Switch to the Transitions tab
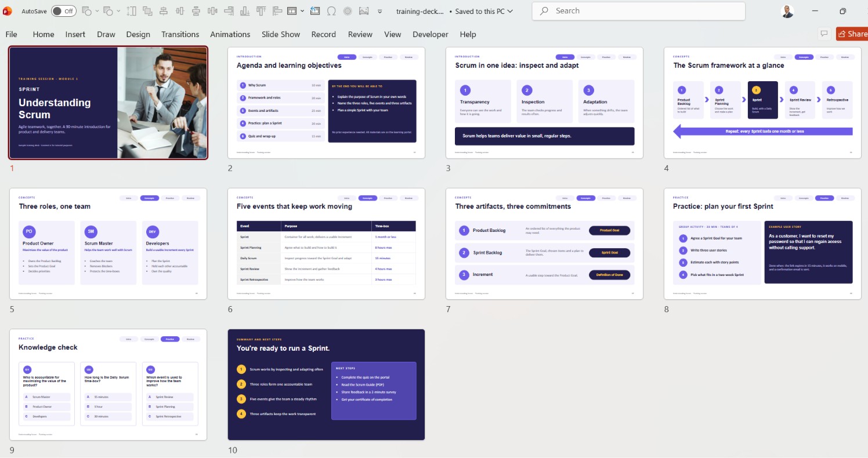Viewport: 868px width, 458px height. point(180,34)
